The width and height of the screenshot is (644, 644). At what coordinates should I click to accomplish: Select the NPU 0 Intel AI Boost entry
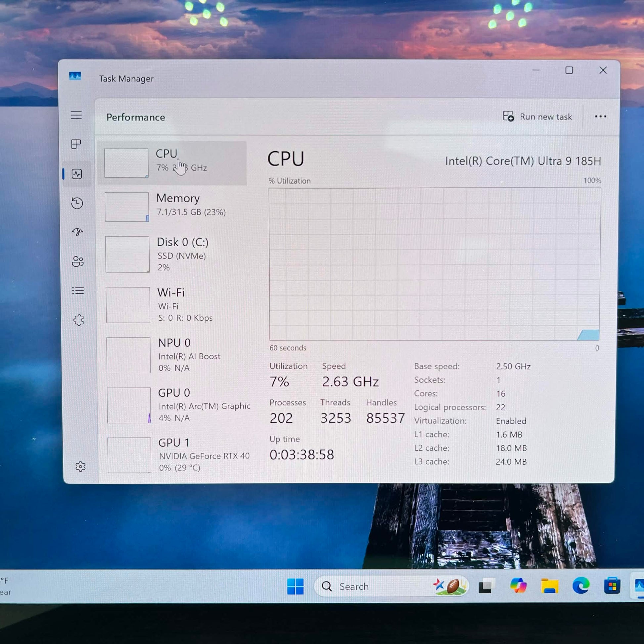[174, 355]
